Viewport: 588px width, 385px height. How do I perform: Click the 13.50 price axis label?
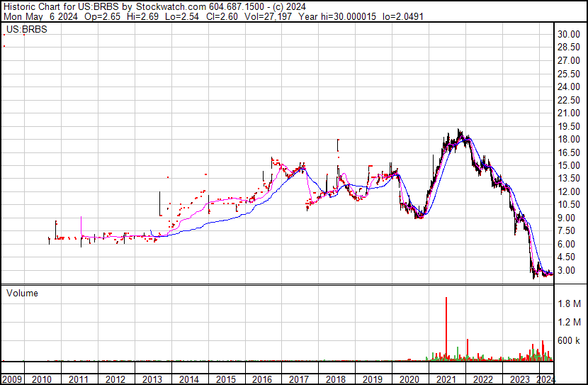(569, 178)
